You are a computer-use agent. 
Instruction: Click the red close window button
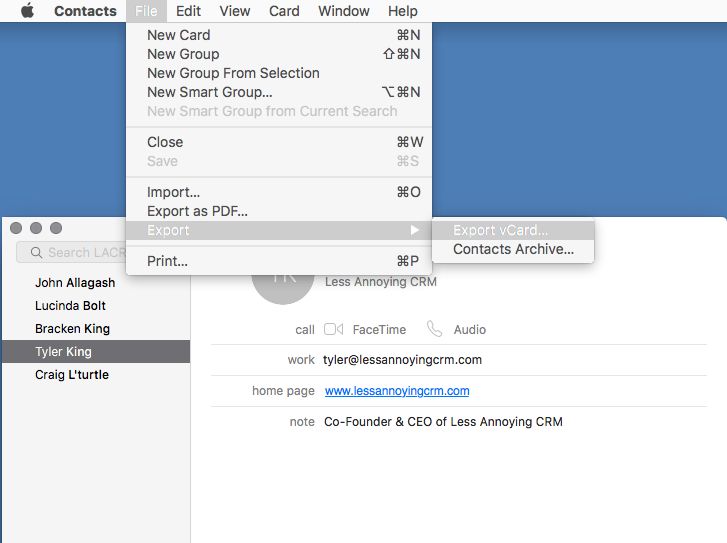pos(16,228)
